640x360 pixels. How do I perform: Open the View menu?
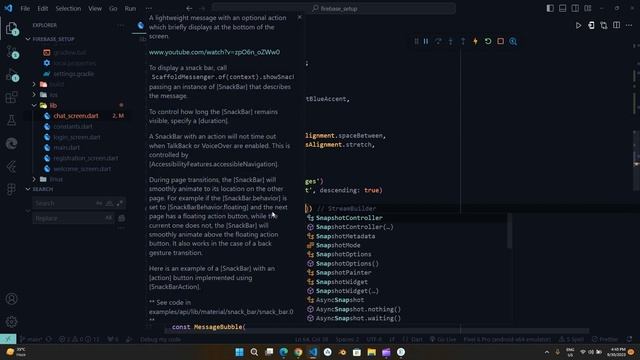click(x=95, y=8)
